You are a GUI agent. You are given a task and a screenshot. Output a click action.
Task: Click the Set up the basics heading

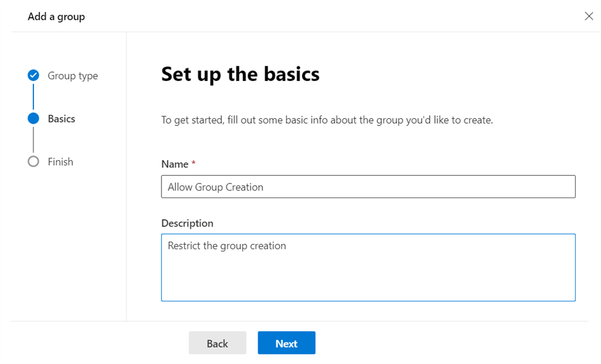[240, 74]
